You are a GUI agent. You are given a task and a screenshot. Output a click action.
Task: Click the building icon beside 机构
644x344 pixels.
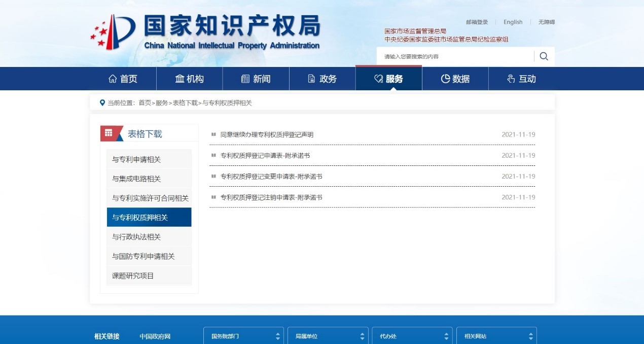(180, 79)
